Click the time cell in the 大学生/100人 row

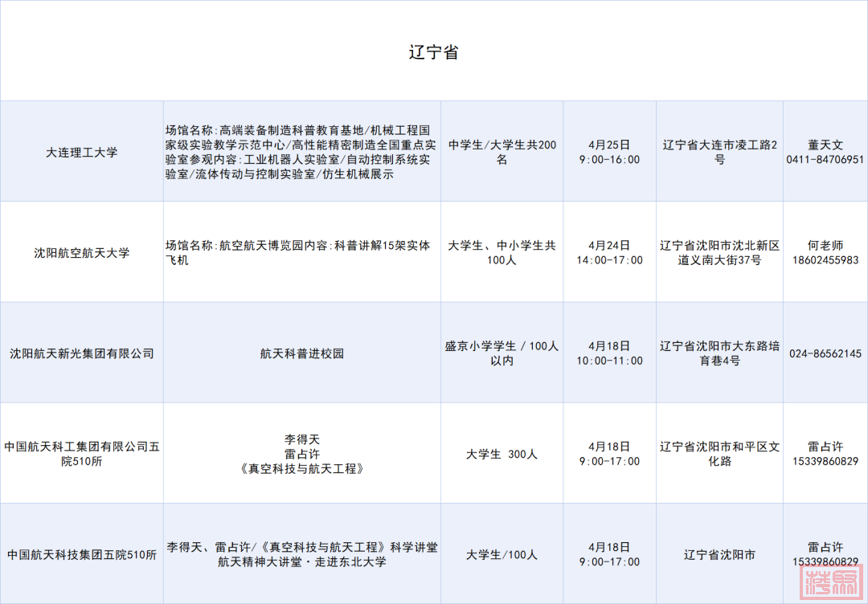pyautogui.click(x=609, y=553)
